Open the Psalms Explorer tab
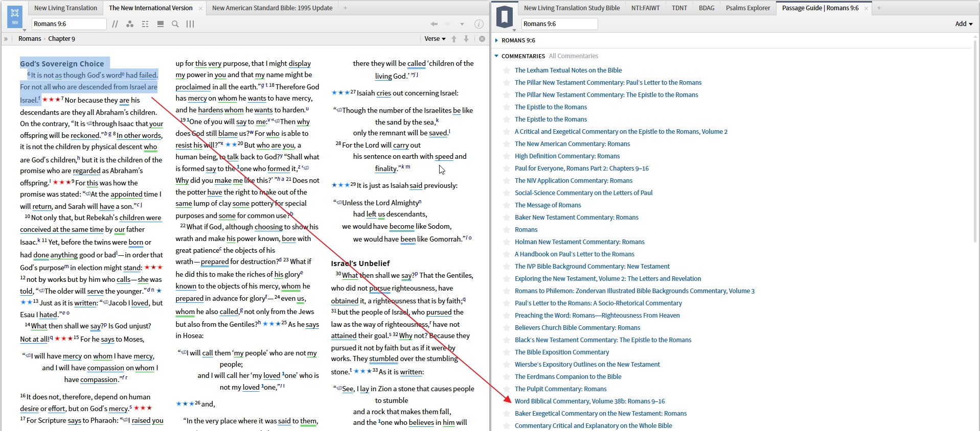The height and width of the screenshot is (431, 980). click(748, 8)
